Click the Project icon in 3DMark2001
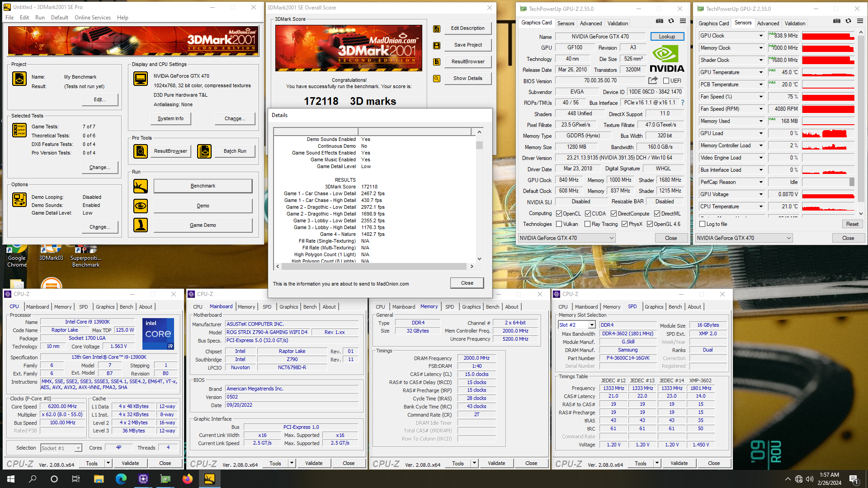This screenshot has width=868, height=488. 19,79
